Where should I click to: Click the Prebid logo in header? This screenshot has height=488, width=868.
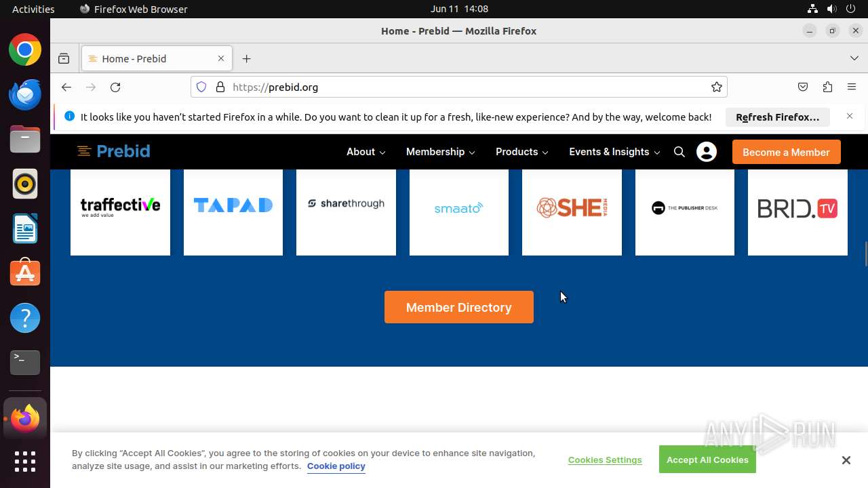tap(113, 151)
